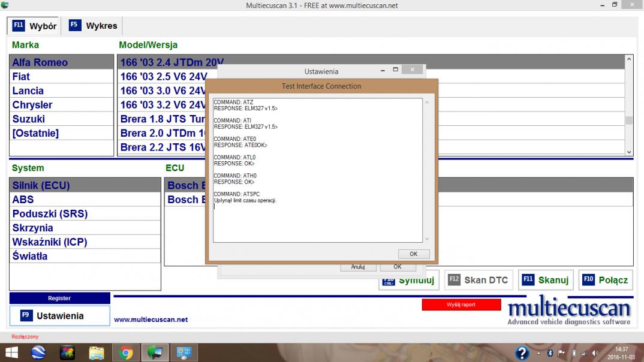Select Fiat in the Marka list
Viewport: 644px width, 362px height.
coord(62,76)
